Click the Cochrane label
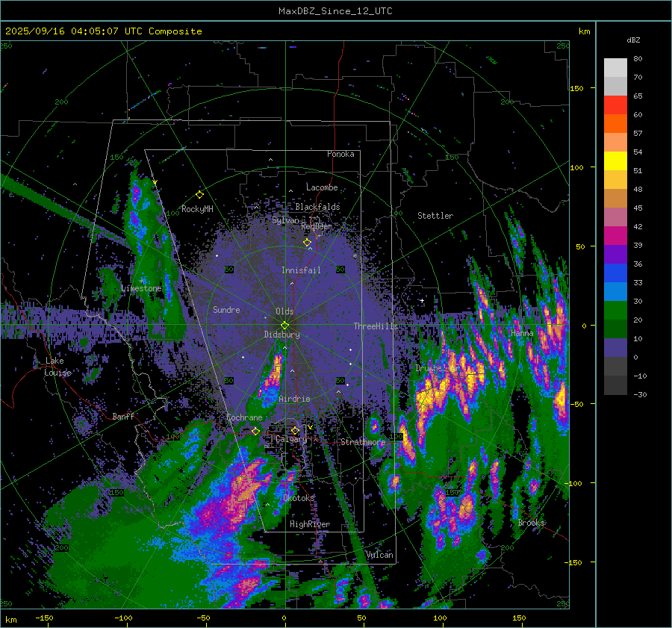The image size is (672, 628). pyautogui.click(x=244, y=417)
